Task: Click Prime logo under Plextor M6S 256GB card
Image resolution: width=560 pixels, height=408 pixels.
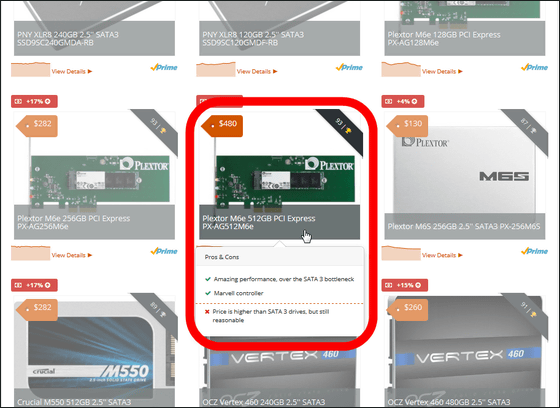Action: pyautogui.click(x=534, y=251)
